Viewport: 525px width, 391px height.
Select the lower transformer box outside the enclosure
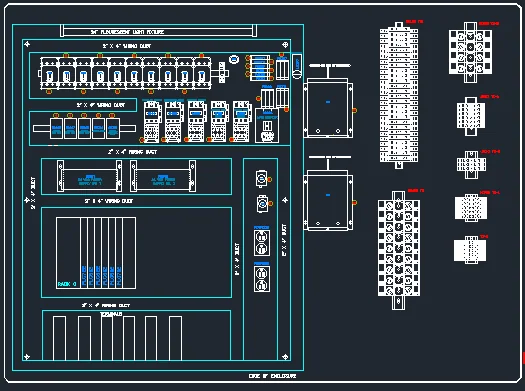(x=328, y=200)
